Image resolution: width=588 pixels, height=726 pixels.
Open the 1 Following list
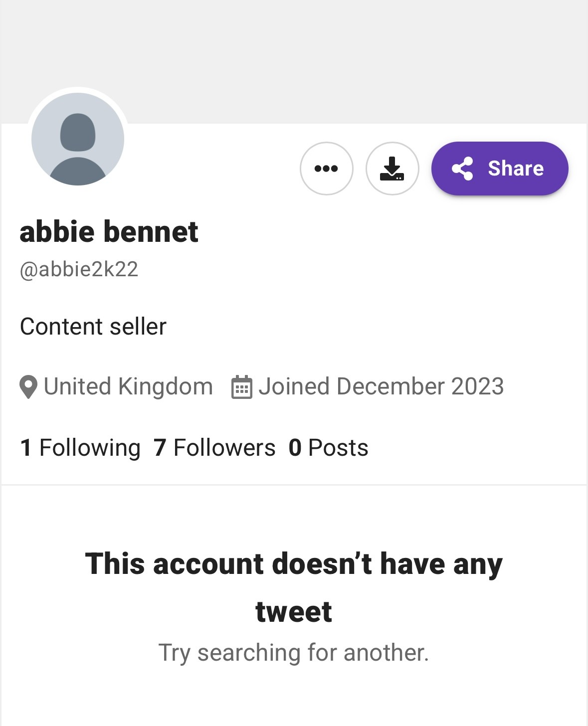[x=80, y=448]
